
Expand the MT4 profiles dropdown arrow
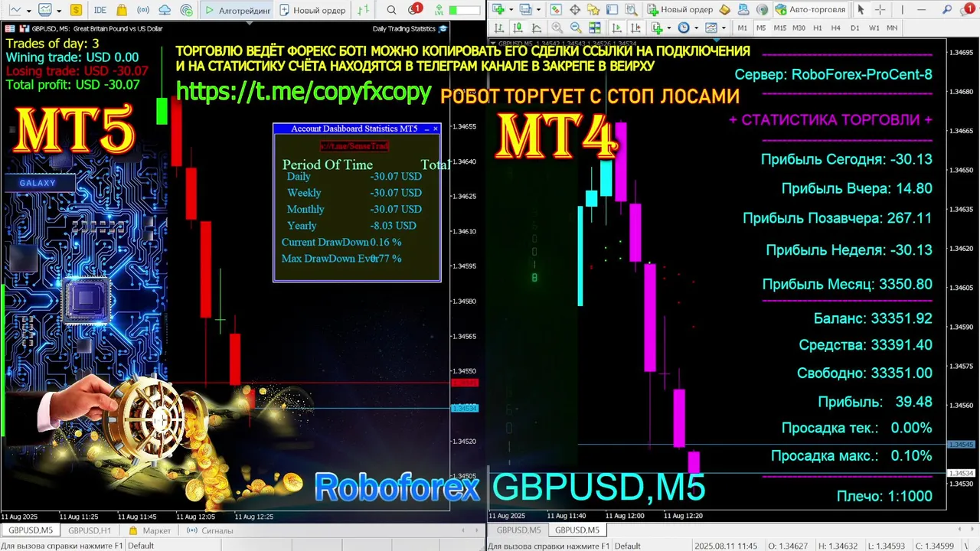click(x=538, y=10)
